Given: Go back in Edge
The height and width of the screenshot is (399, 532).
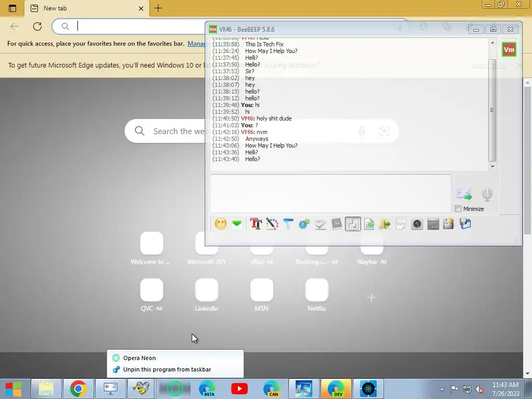Looking at the screenshot, I should coord(14,26).
